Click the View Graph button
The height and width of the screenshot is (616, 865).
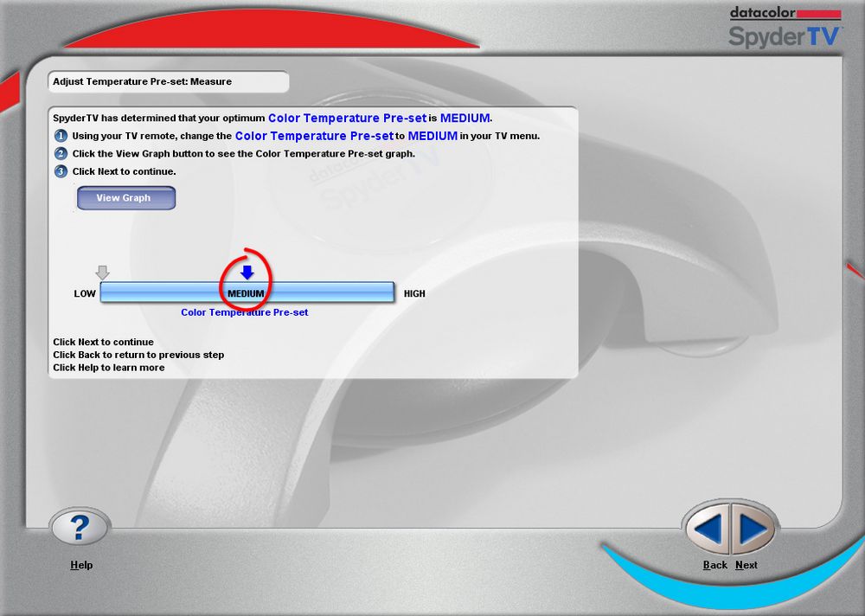click(126, 197)
